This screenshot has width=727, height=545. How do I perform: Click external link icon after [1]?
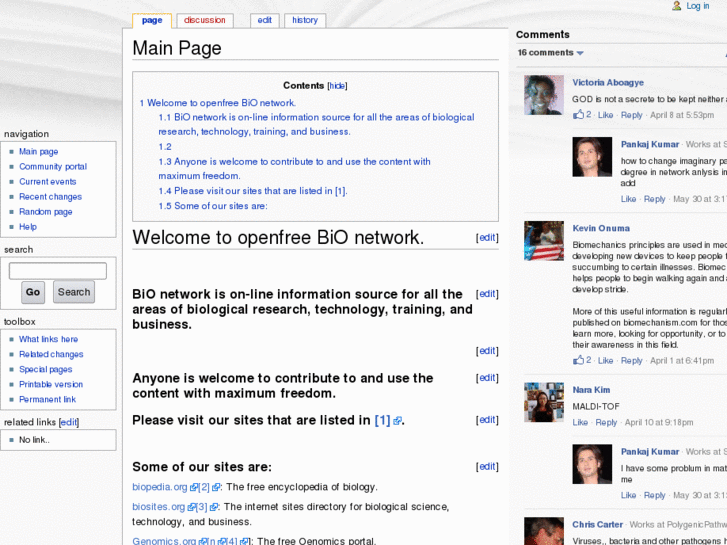click(397, 421)
